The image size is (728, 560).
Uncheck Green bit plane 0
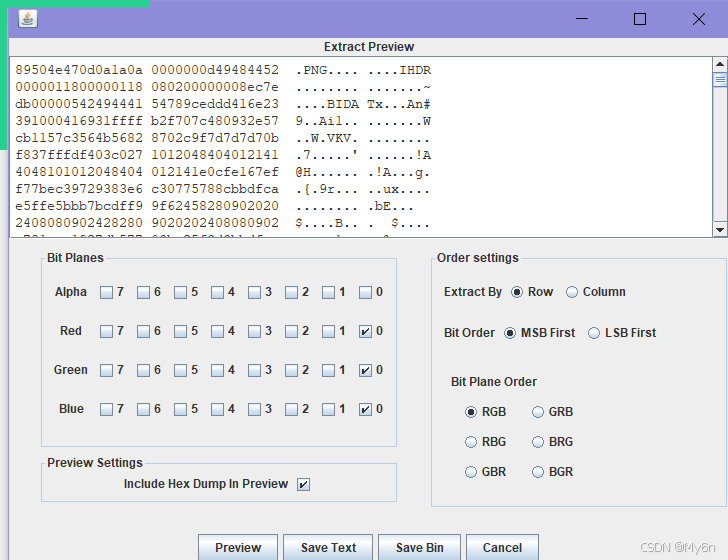click(365, 370)
